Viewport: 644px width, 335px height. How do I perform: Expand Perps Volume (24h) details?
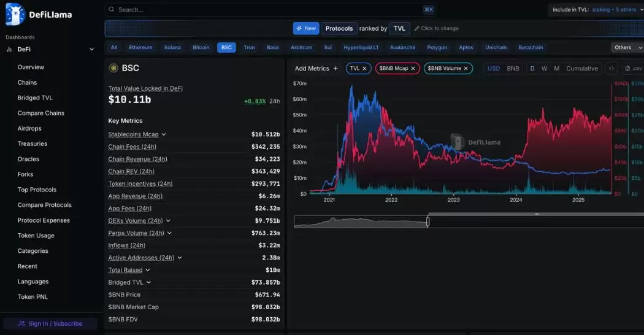pyautogui.click(x=169, y=233)
